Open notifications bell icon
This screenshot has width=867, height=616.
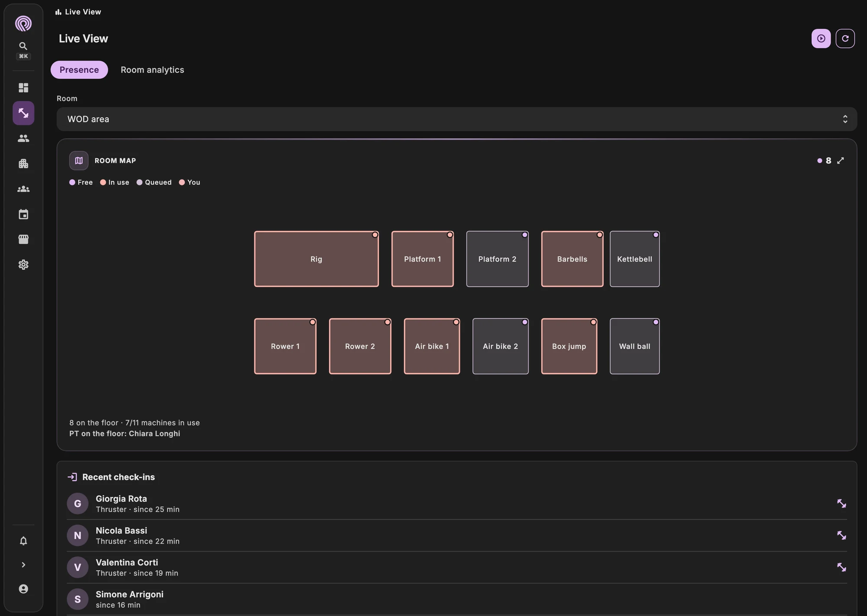click(x=23, y=541)
